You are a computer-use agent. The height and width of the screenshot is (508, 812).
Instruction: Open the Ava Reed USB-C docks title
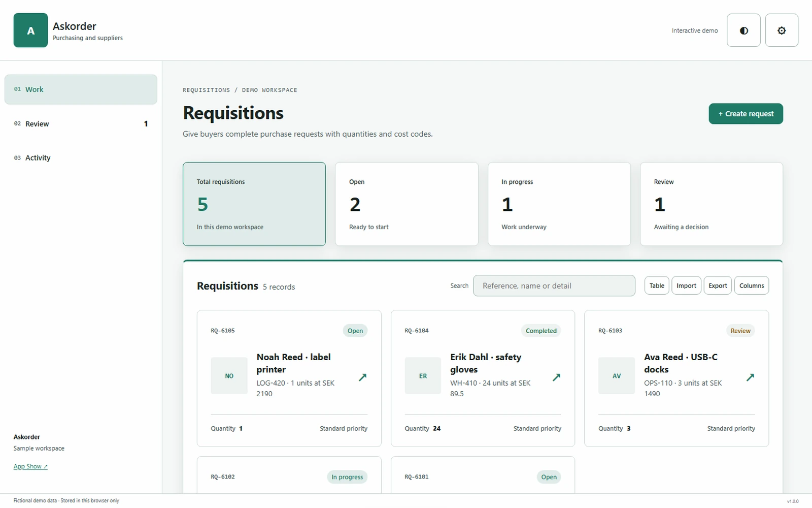pyautogui.click(x=681, y=363)
